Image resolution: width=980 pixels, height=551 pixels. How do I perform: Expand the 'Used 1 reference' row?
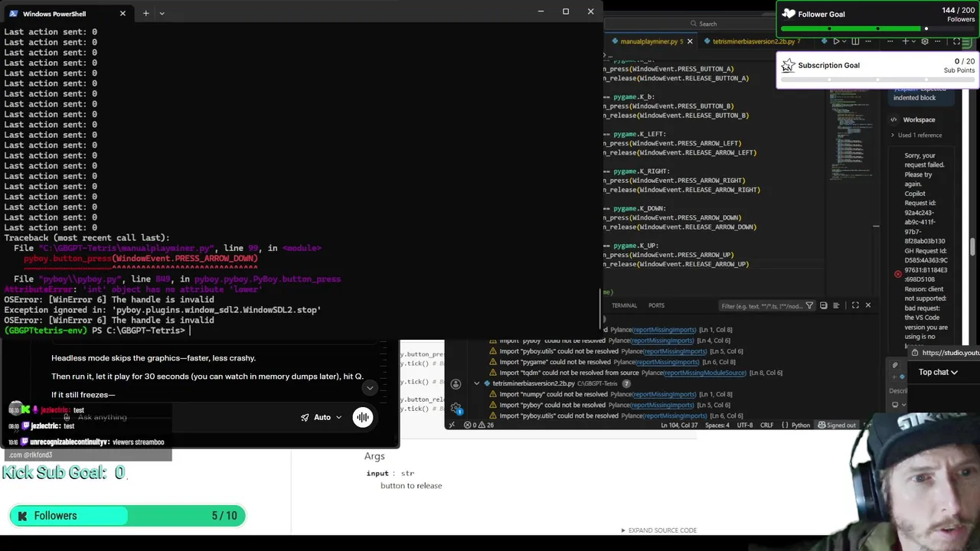point(916,135)
